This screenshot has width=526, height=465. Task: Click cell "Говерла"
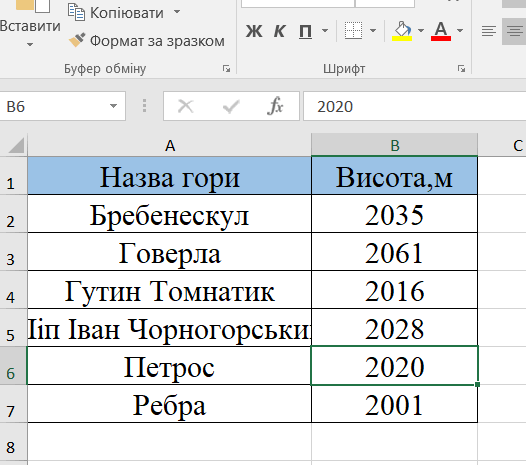tap(170, 252)
